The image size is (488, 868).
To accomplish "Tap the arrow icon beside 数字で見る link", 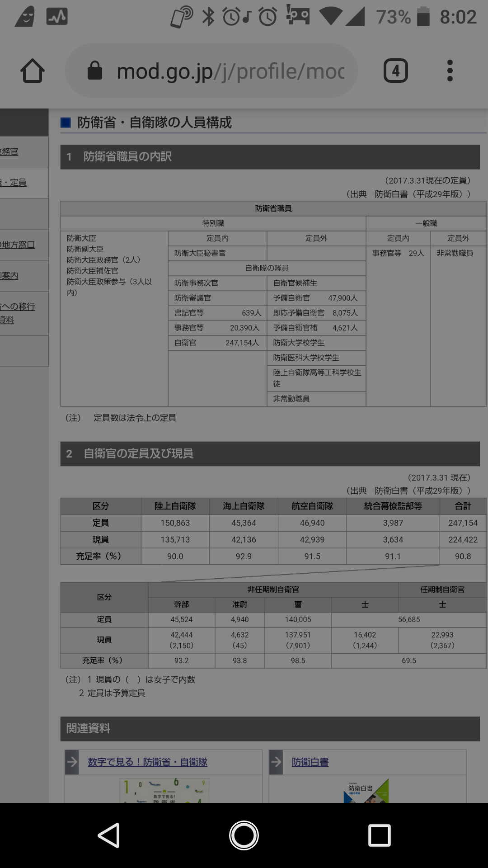I will click(x=72, y=762).
